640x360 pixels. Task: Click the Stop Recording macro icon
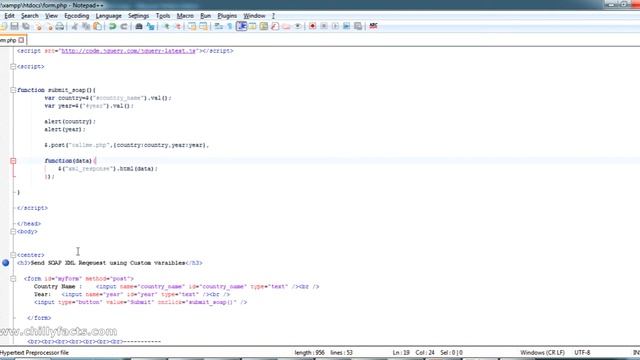[x=324, y=26]
